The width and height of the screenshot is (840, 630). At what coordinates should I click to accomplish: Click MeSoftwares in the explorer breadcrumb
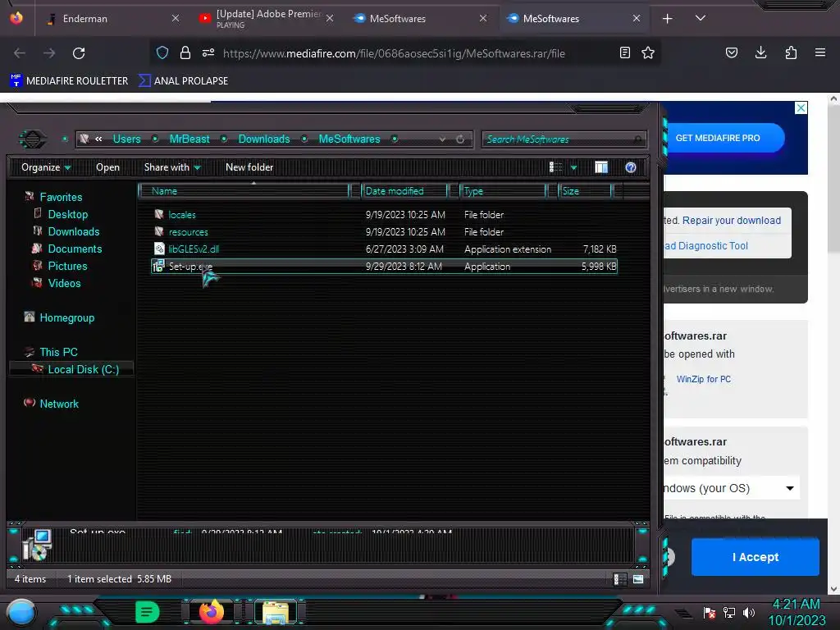coord(349,139)
